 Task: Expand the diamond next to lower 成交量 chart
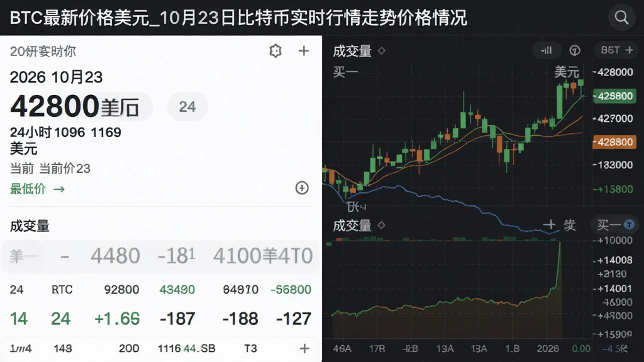[x=382, y=226]
